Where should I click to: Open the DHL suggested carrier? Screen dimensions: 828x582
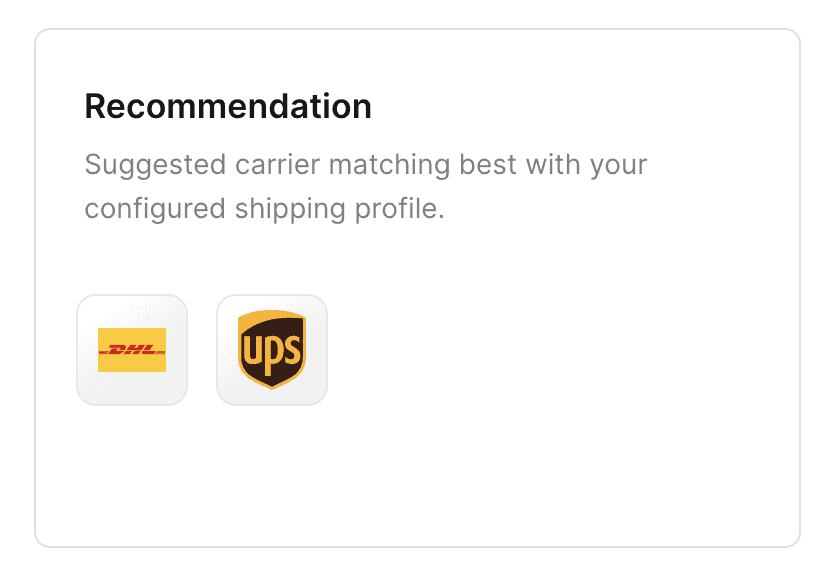132,350
